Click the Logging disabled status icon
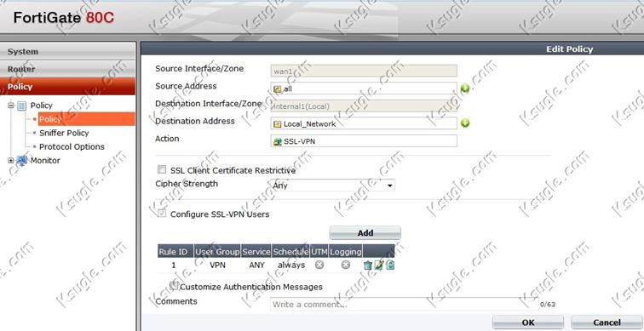This screenshot has width=644, height=331. [x=346, y=265]
